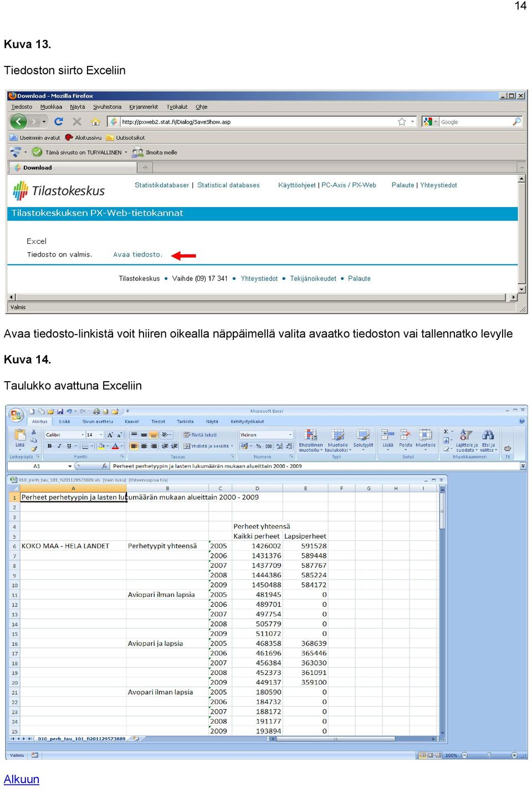Open the Excel Office button
Viewport: 532px width, 789px height.
pyautogui.click(x=16, y=414)
